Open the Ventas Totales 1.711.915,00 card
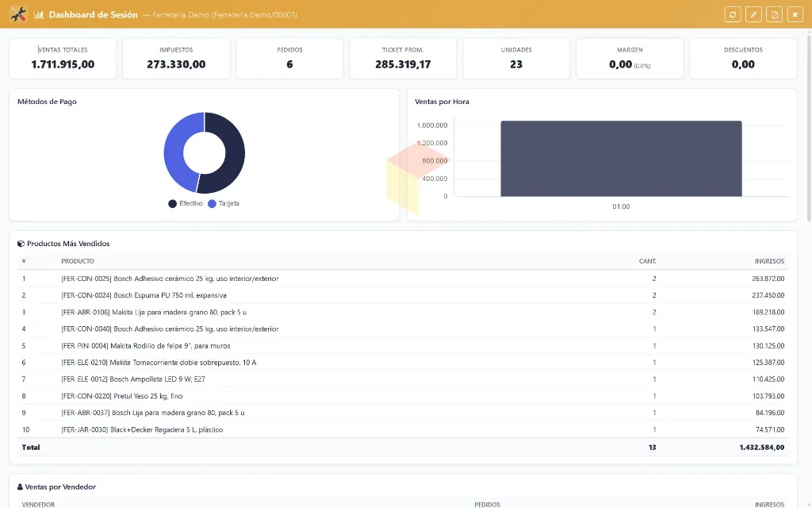Screen dimensions: 812x508 (x=63, y=59)
